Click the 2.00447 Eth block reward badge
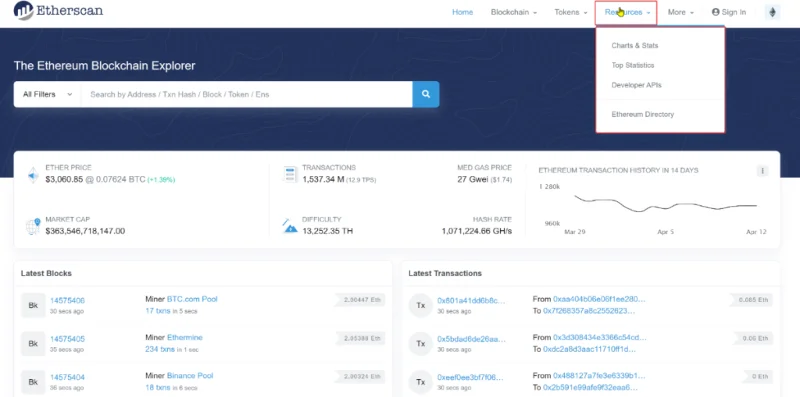The image size is (800, 397). click(361, 300)
